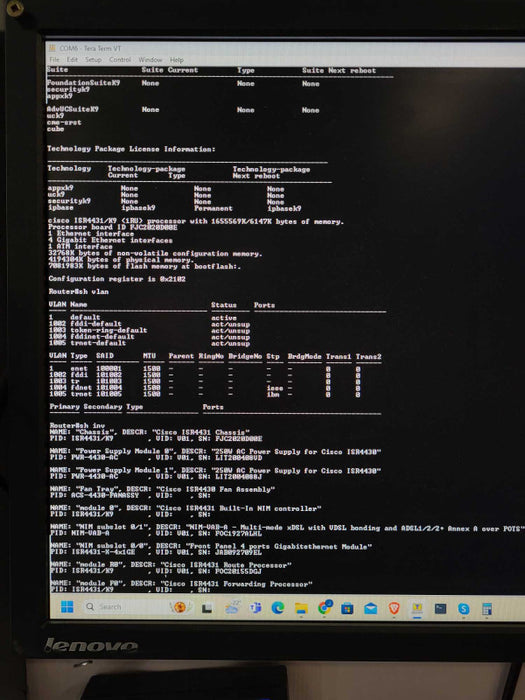
Task: Open Microsoft Store from the taskbar
Action: 347,608
